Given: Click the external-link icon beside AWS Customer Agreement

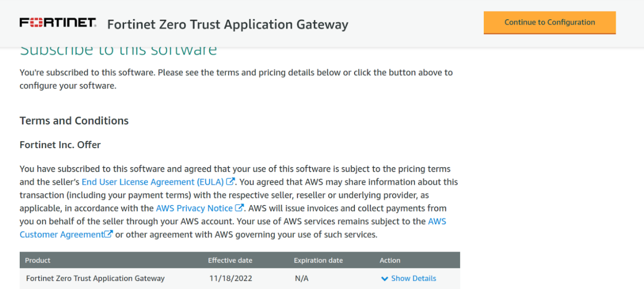Looking at the screenshot, I should [109, 234].
